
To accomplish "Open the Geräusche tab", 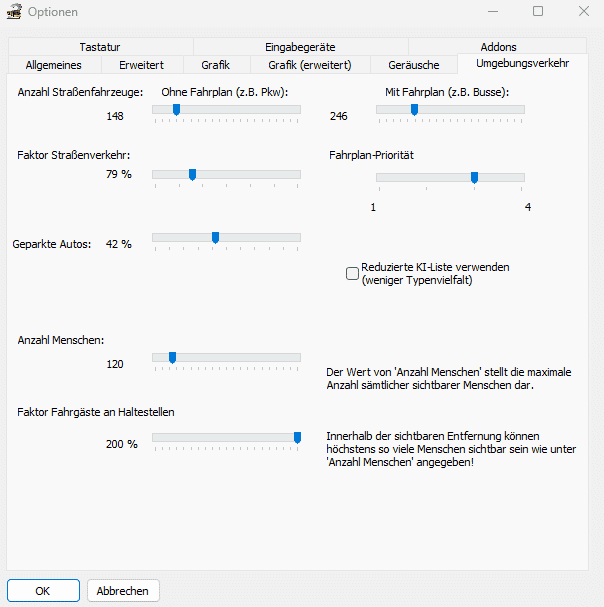I will (x=413, y=65).
